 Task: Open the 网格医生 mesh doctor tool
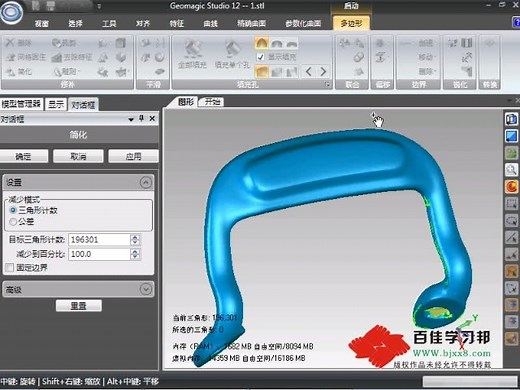[26, 57]
